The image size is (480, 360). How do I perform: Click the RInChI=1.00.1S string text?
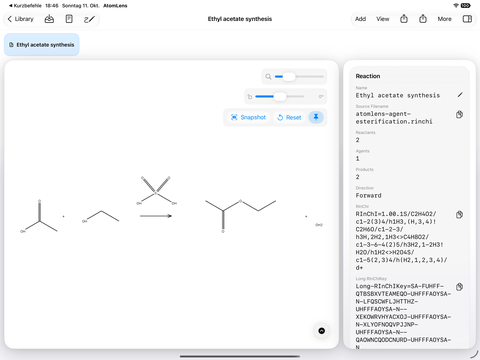[x=401, y=241]
